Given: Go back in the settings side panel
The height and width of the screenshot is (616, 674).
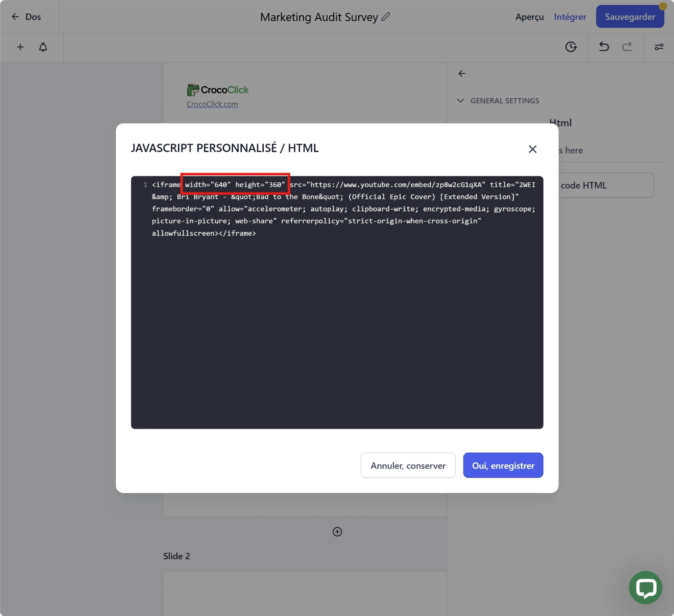Looking at the screenshot, I should click(462, 74).
